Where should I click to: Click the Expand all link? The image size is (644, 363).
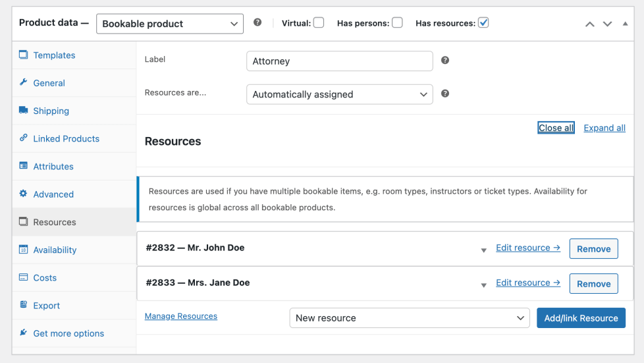pyautogui.click(x=604, y=128)
